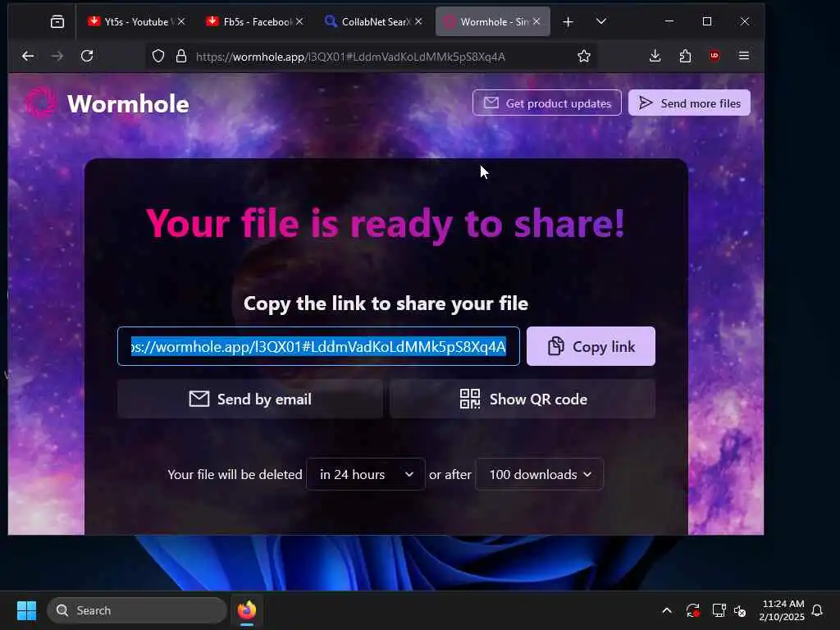The width and height of the screenshot is (840, 630).
Task: Reload the current page
Action: coord(87,56)
